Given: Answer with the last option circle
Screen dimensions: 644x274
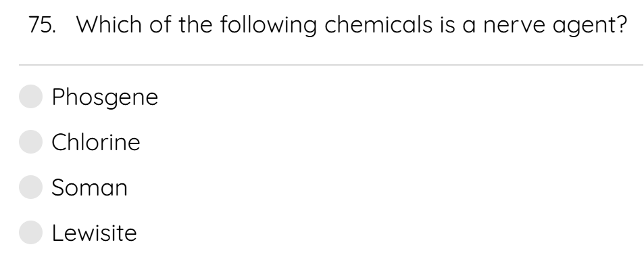Looking at the screenshot, I should 31,233.
